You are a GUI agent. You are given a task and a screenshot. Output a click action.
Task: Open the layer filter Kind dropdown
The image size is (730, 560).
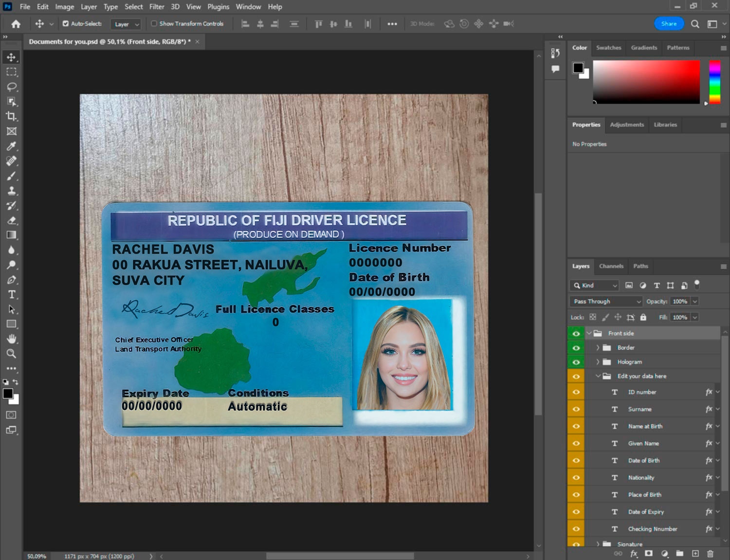tap(594, 286)
